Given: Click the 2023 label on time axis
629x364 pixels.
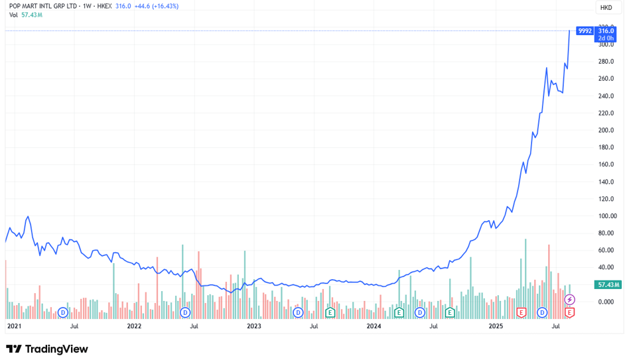Looking at the screenshot, I should point(254,326).
